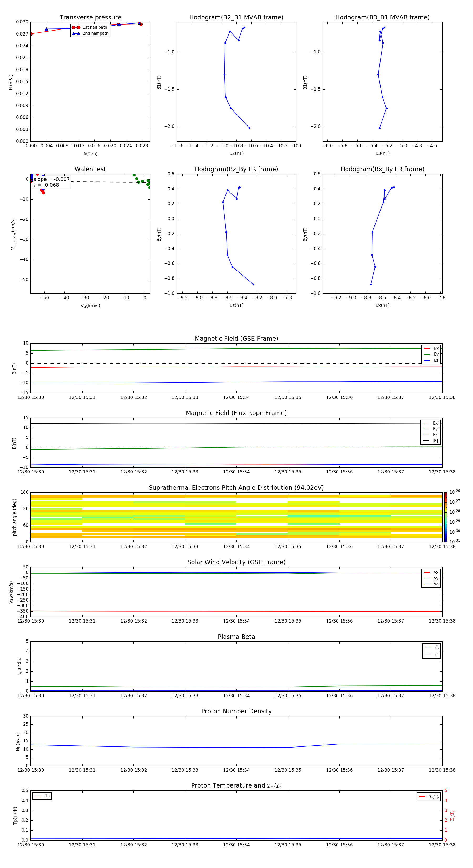The height and width of the screenshot is (868, 473).
Task: Click the 'Hodogram(Bx_By FR frame)' title
Action: tap(382, 169)
